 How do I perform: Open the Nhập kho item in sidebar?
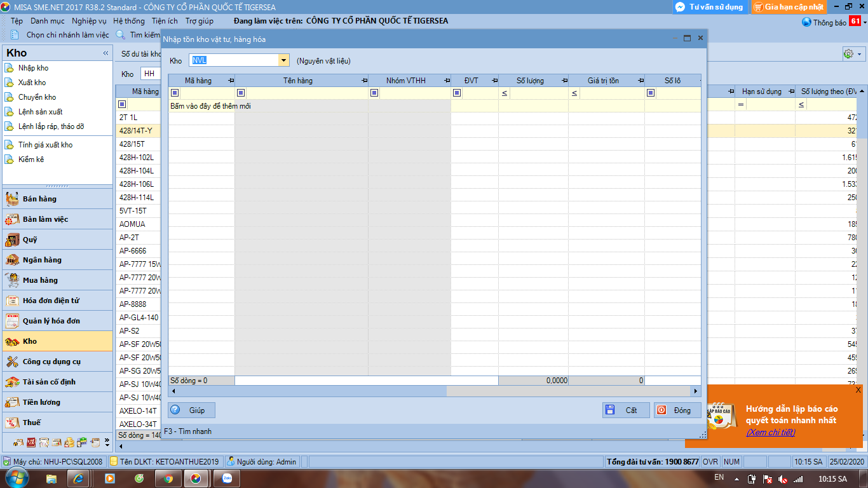pos(33,68)
